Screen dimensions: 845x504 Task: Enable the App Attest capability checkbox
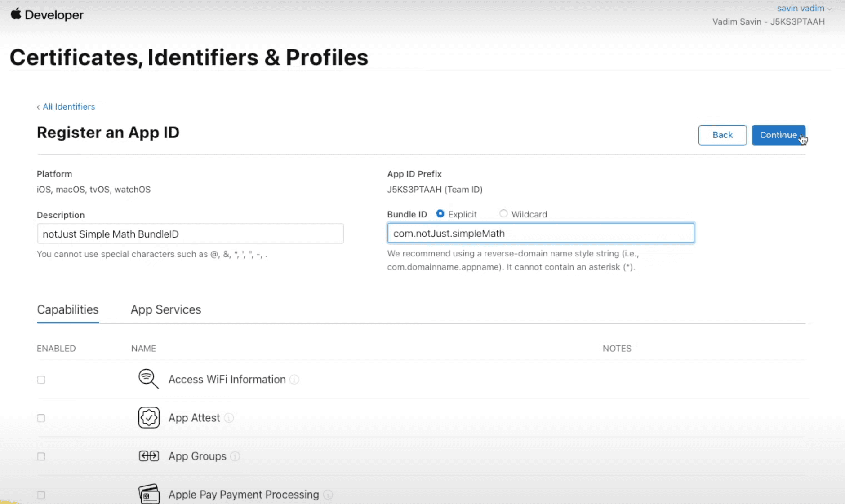click(x=41, y=418)
